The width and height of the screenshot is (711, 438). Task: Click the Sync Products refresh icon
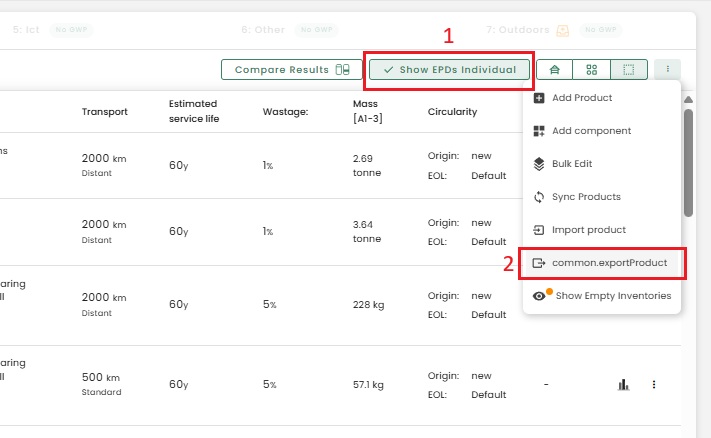point(539,197)
